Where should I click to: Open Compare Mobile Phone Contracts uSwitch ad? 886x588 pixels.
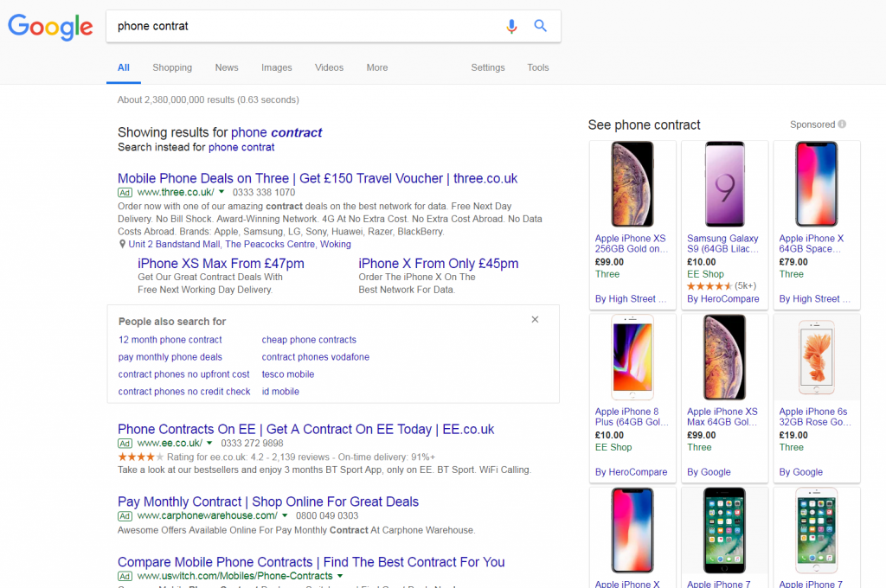click(x=311, y=562)
